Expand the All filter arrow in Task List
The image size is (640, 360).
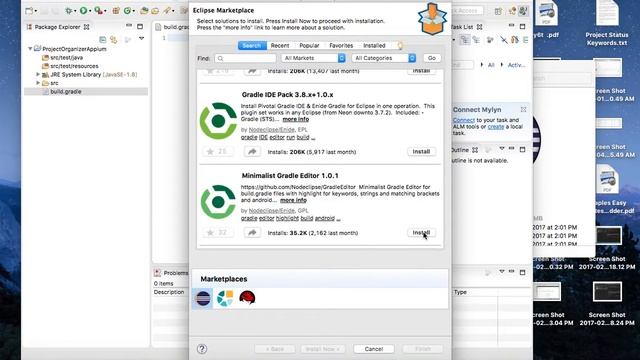click(482, 64)
